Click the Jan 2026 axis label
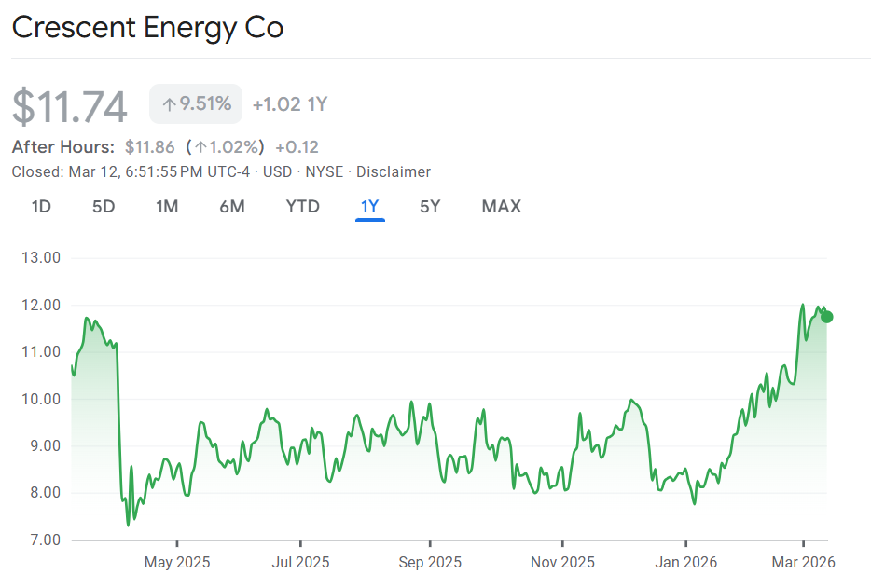This screenshot has width=871, height=588. click(x=685, y=562)
